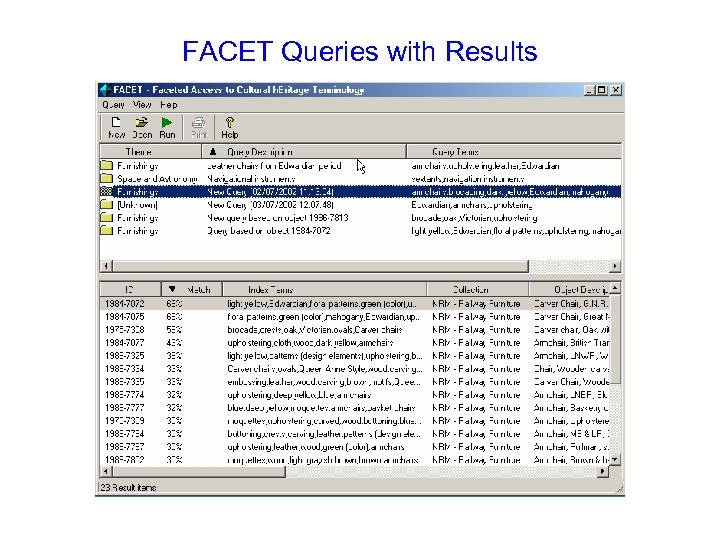Select New query based on object 1986-7813
This screenshot has height=540, width=720.
tap(360, 217)
